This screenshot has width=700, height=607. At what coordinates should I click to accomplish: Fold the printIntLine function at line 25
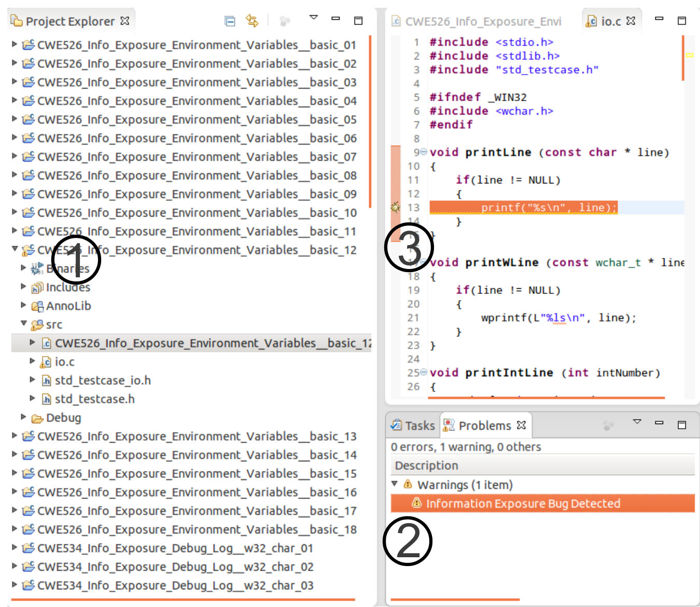pyautogui.click(x=424, y=372)
